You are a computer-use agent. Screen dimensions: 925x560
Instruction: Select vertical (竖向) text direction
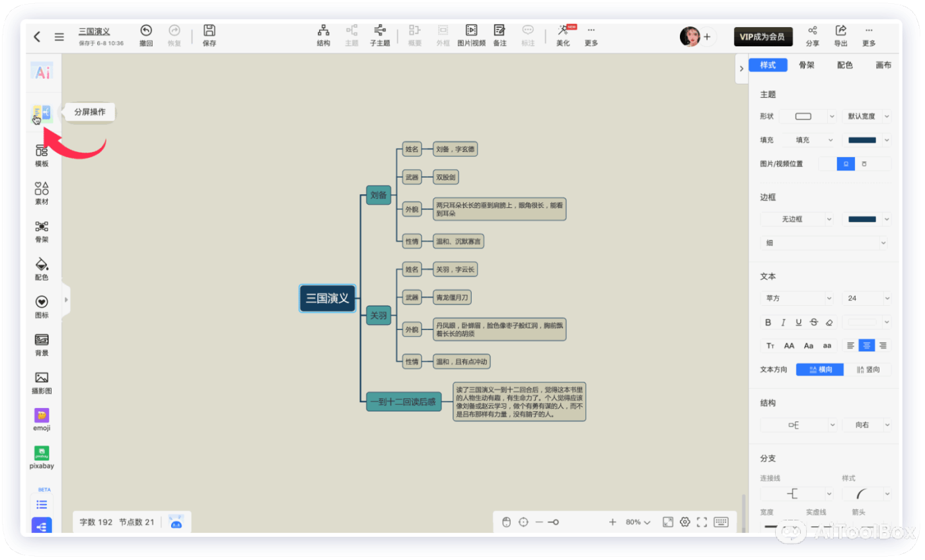tap(867, 370)
